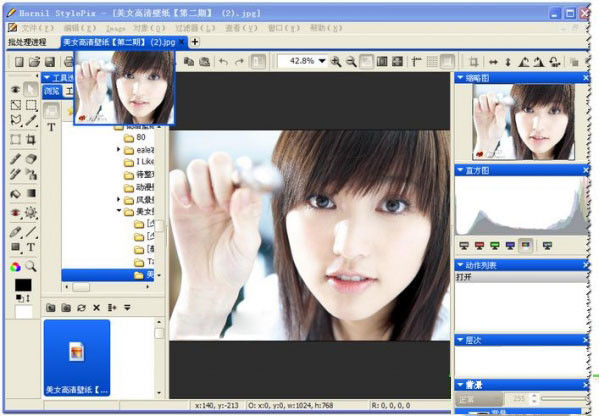Toggle luminance histogram channel
The height and width of the screenshot is (416, 599).
(464, 245)
